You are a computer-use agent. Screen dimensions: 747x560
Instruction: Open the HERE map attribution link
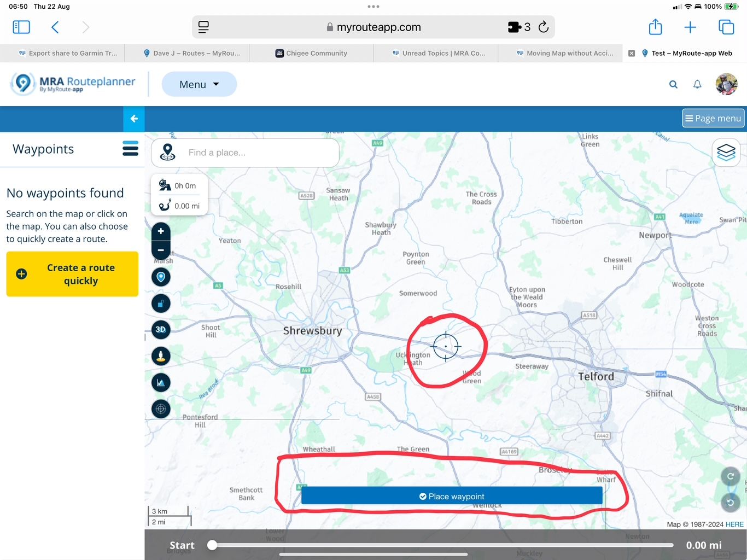(x=734, y=524)
